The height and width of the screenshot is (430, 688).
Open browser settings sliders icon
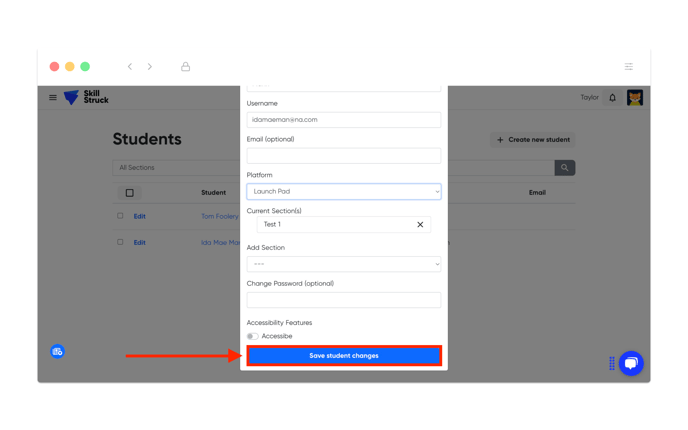629,66
